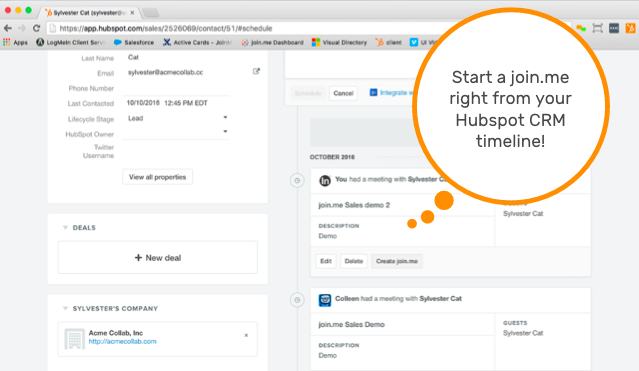Screen dimensions: 639x371
Task: Open Active Cards bookmark
Action: [197, 42]
